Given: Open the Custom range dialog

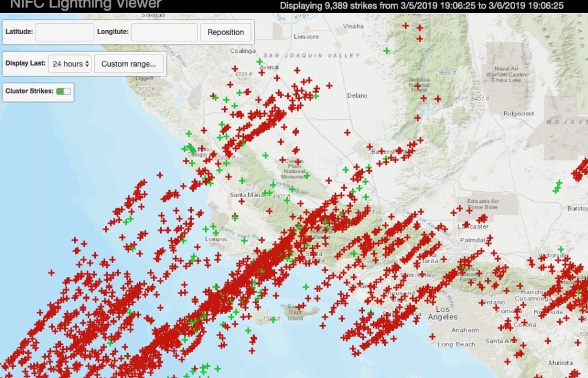Looking at the screenshot, I should [x=129, y=64].
